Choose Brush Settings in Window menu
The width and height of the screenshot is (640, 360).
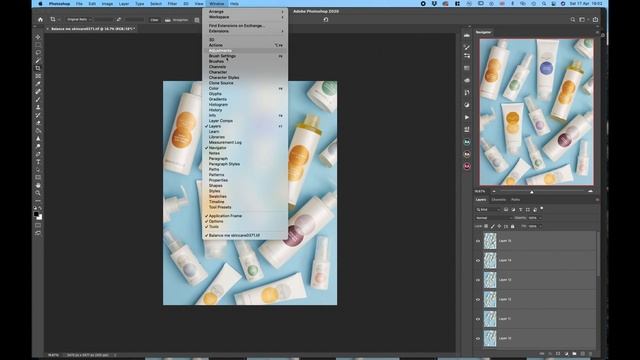click(x=245, y=56)
